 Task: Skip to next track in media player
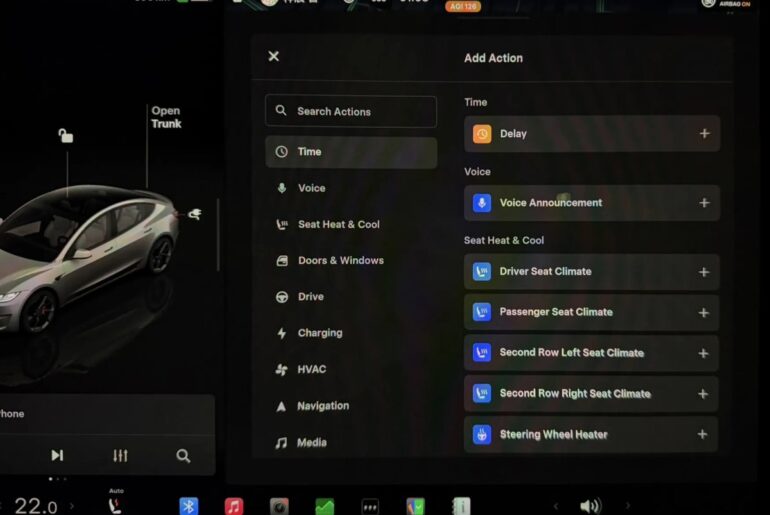[57, 456]
